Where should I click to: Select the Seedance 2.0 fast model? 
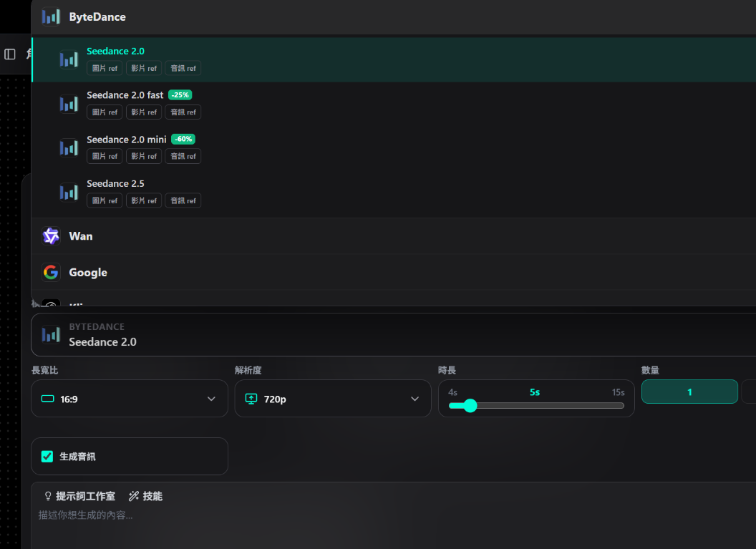(394, 104)
